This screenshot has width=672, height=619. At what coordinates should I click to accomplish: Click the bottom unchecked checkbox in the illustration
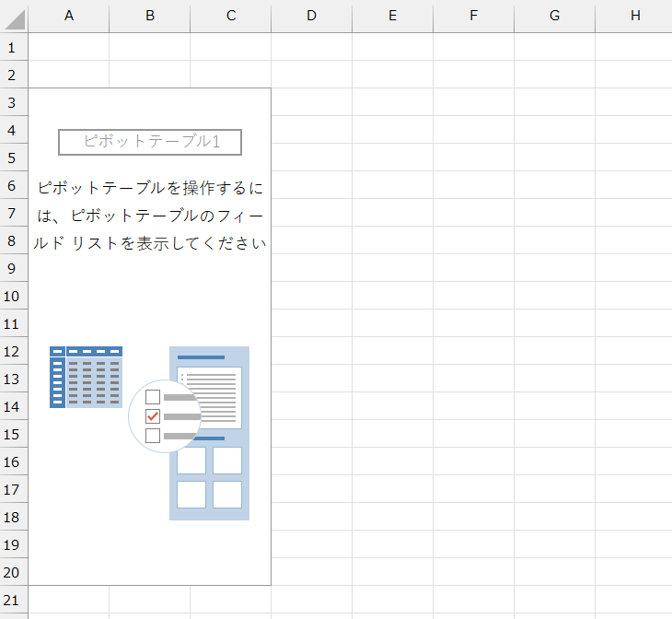tap(153, 436)
